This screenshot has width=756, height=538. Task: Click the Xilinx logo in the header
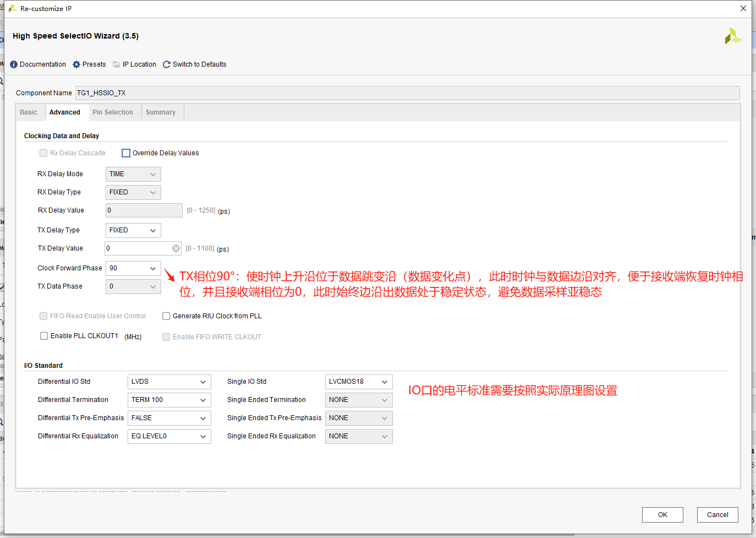pos(733,36)
